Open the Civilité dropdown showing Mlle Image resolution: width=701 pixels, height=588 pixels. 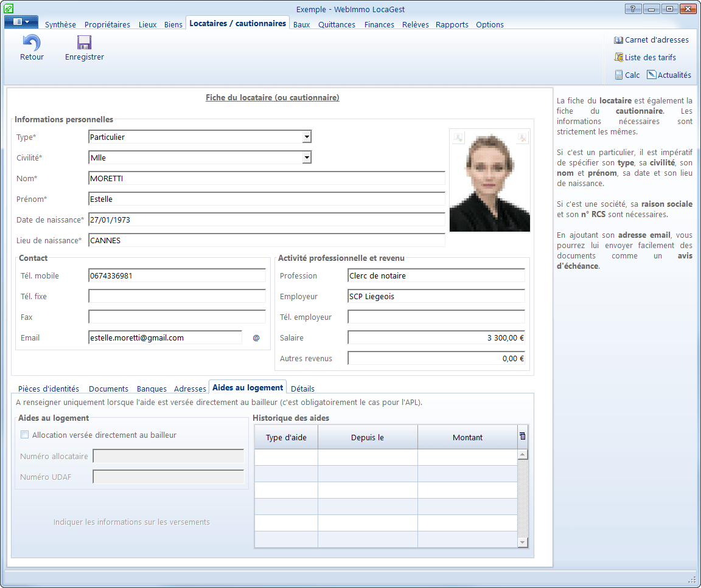pyautogui.click(x=307, y=158)
